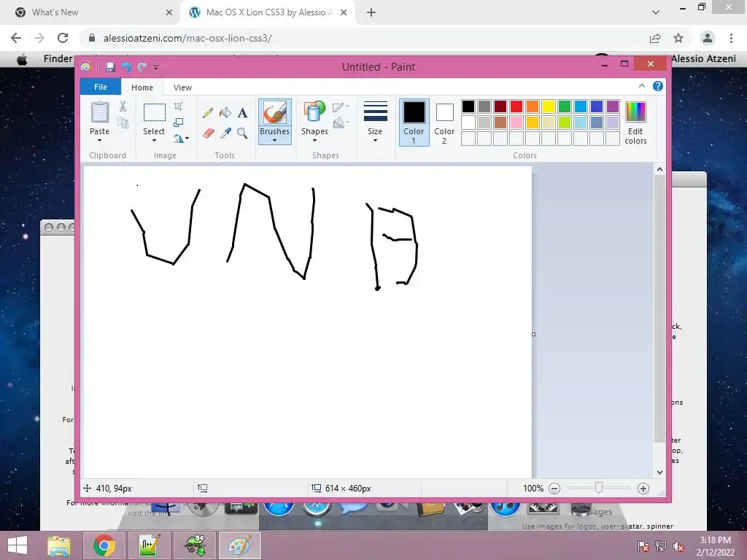This screenshot has width=747, height=560.
Task: Open Customize Quick Access Toolbar dropdown
Action: click(x=156, y=68)
